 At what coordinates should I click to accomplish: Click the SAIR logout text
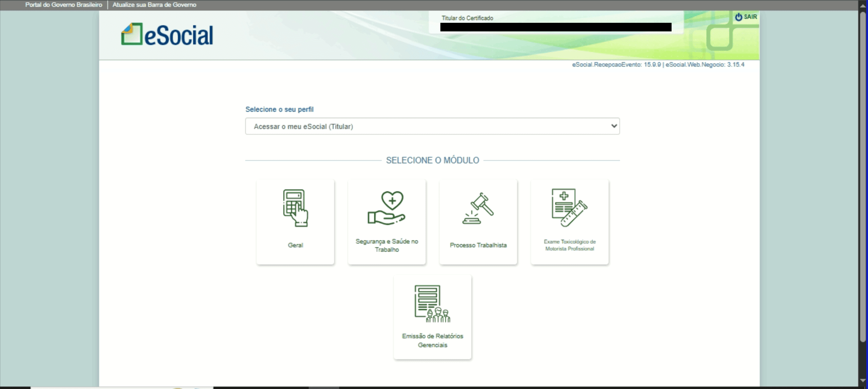750,17
